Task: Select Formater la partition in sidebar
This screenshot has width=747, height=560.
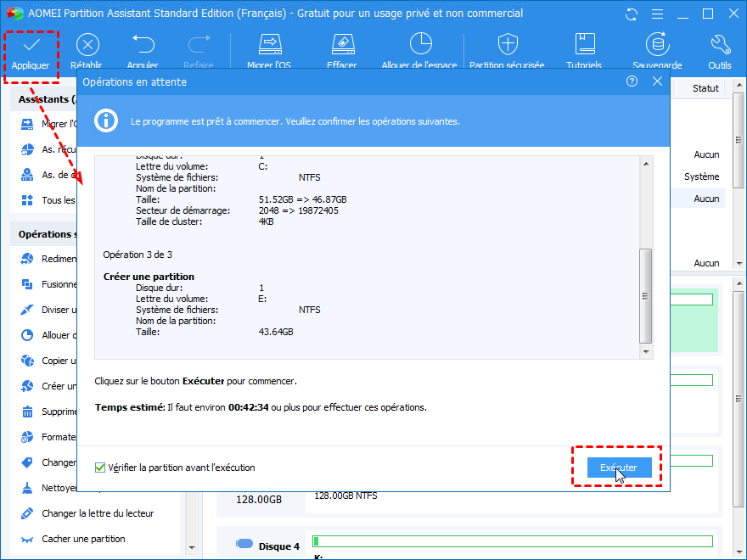Action: (48, 437)
